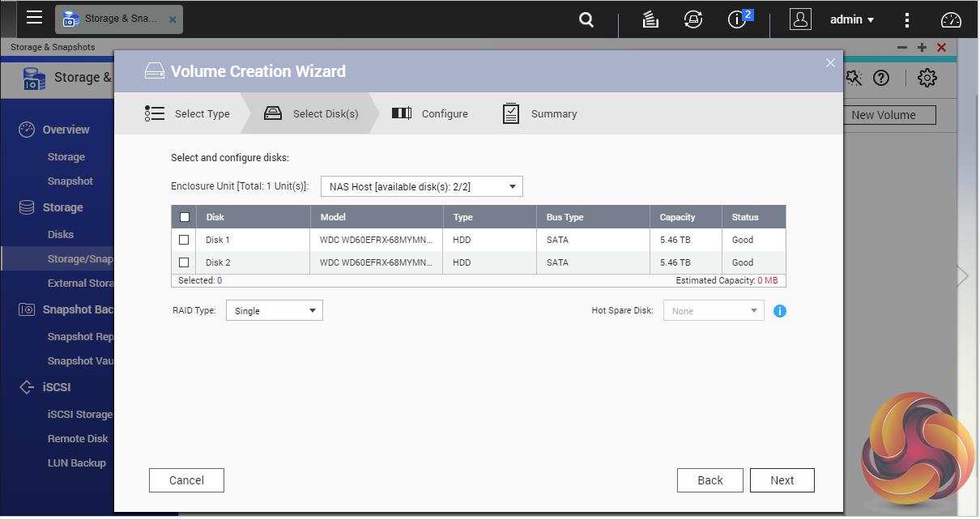Open Storage & Snapshots settings gear

pyautogui.click(x=927, y=78)
